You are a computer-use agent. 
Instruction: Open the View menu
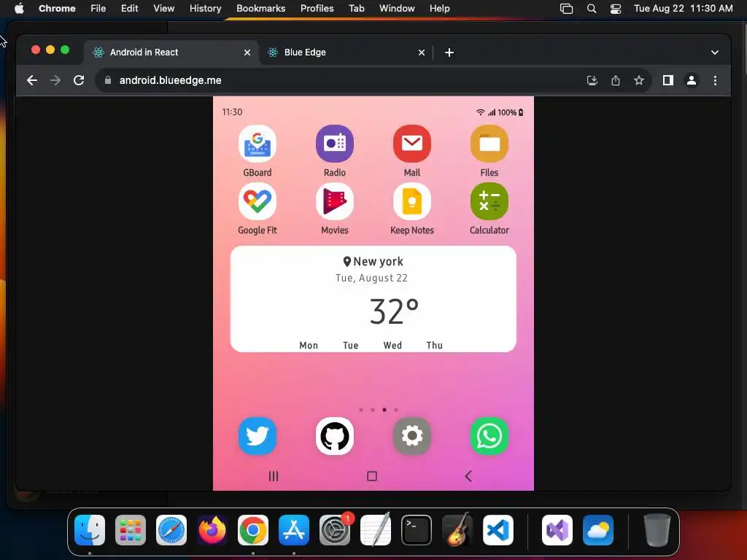click(163, 9)
